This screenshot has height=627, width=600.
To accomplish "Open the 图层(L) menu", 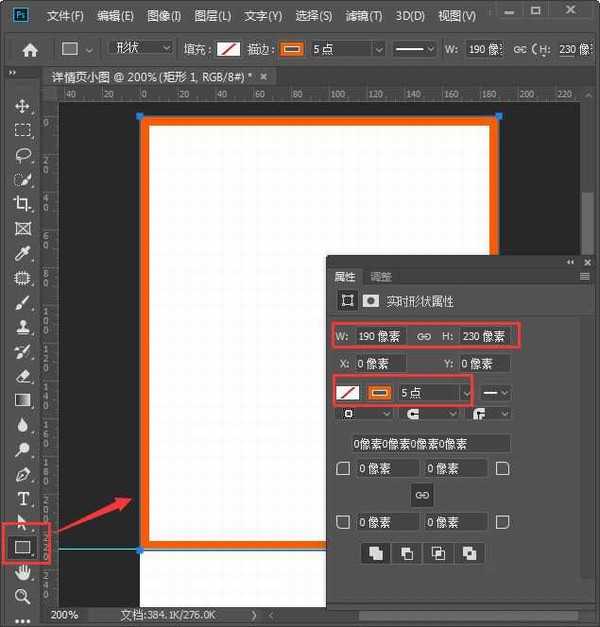I will tap(210, 16).
